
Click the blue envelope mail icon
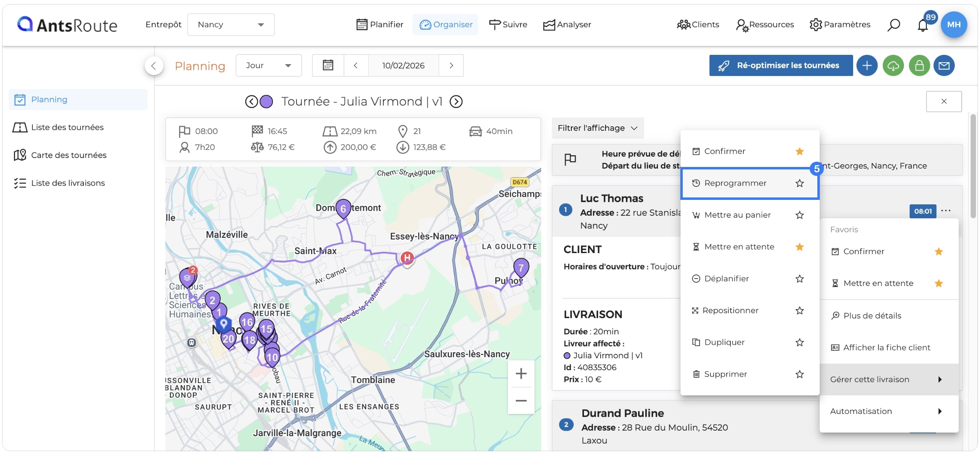tap(944, 65)
